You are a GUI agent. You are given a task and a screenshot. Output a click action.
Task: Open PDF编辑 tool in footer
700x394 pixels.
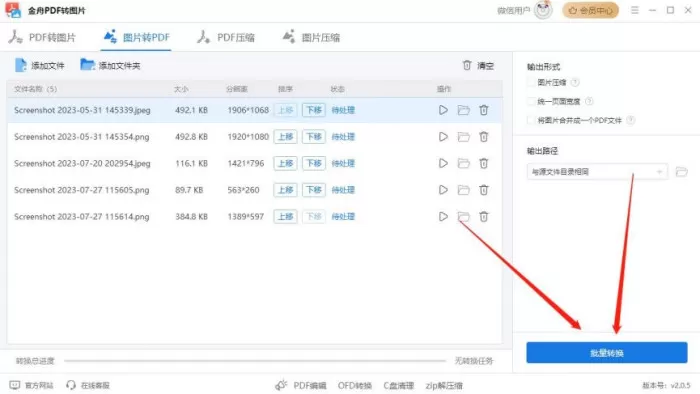tap(300, 385)
